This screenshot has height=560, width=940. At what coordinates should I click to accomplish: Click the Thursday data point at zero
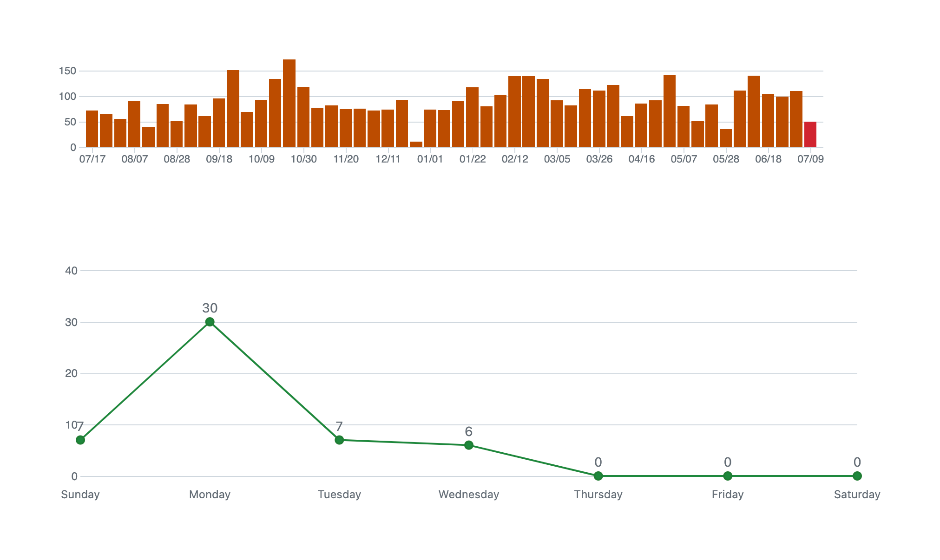(598, 476)
